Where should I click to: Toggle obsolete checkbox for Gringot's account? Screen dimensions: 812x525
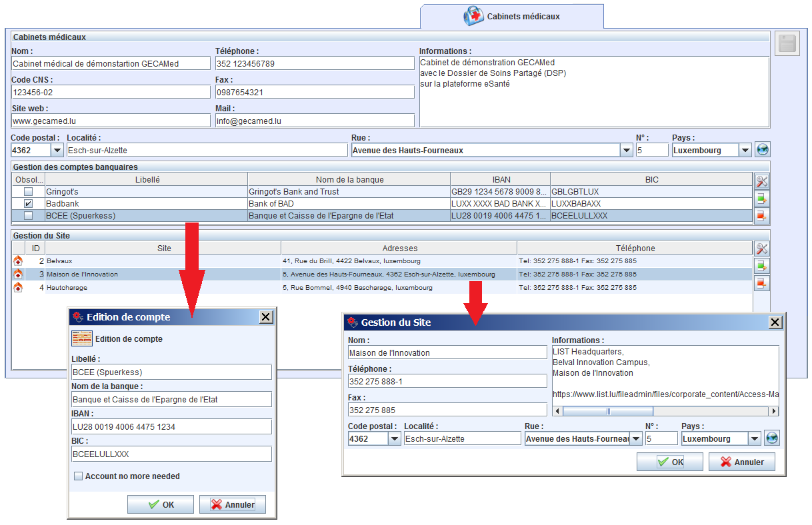pyautogui.click(x=28, y=192)
